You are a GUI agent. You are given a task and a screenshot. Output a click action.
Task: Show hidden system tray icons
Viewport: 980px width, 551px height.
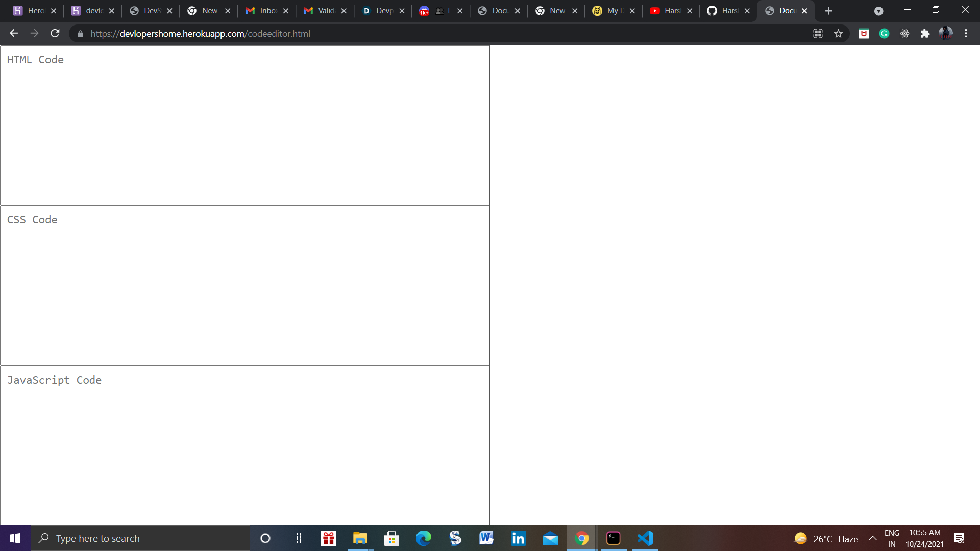point(873,538)
